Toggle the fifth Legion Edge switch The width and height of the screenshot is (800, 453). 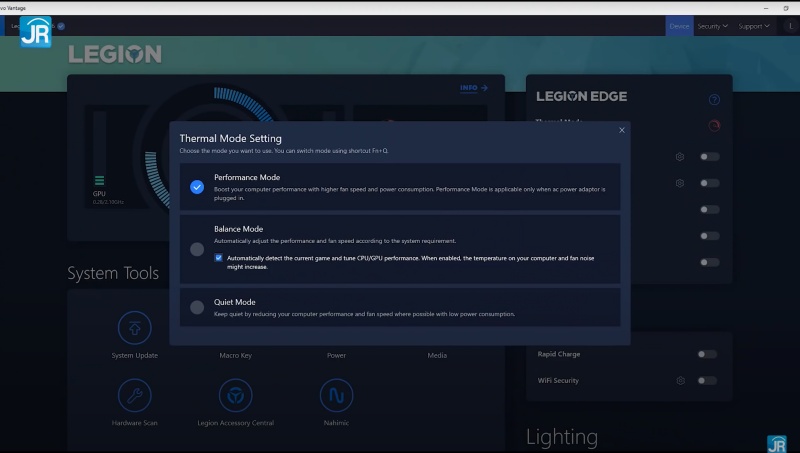pos(710,262)
